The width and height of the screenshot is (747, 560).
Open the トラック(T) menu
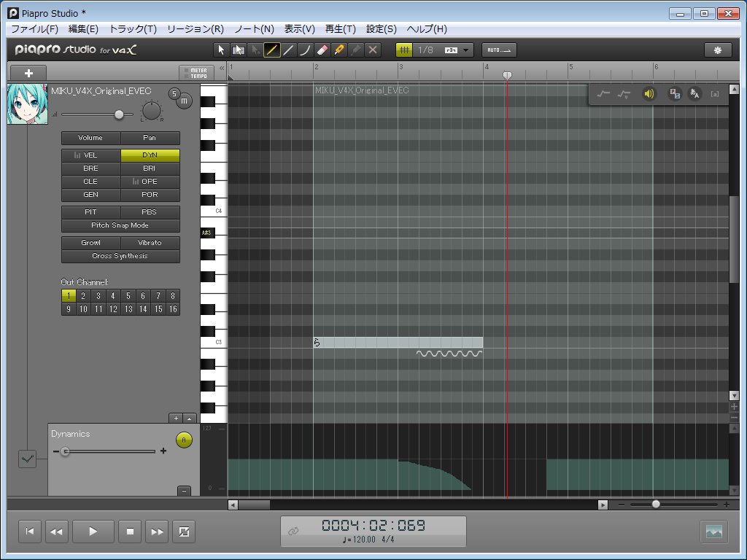pos(133,29)
